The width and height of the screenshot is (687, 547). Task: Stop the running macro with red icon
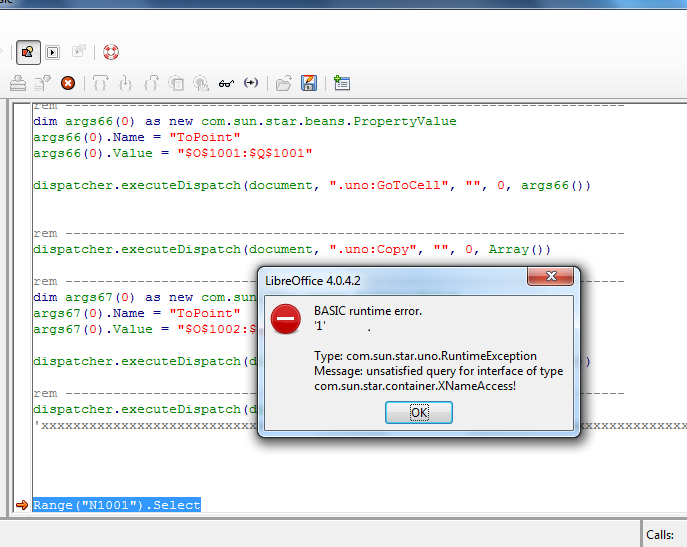point(68,83)
